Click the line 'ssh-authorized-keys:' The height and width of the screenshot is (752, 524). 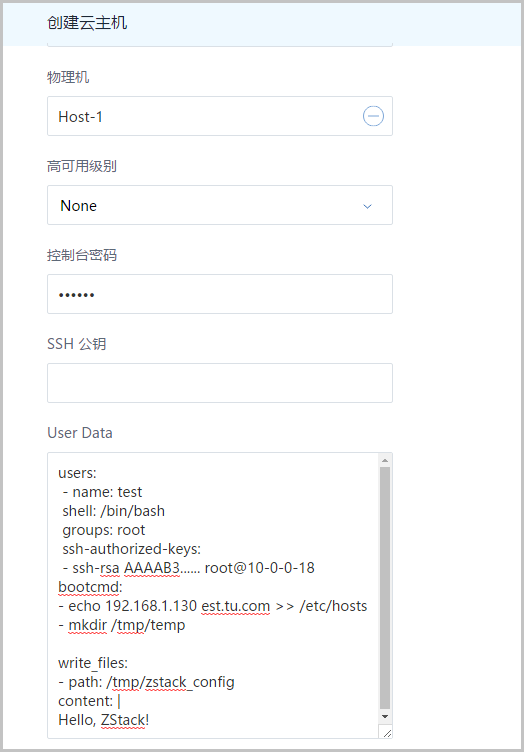point(131,549)
